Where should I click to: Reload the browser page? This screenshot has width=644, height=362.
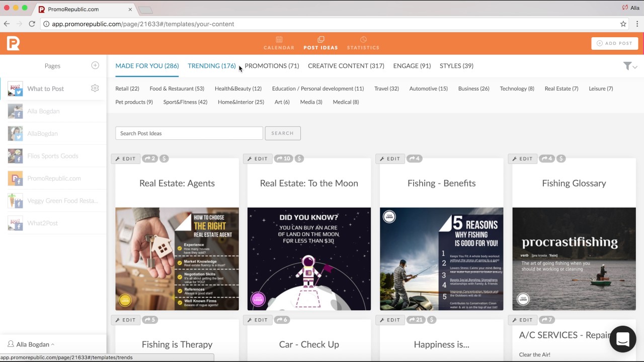32,24
